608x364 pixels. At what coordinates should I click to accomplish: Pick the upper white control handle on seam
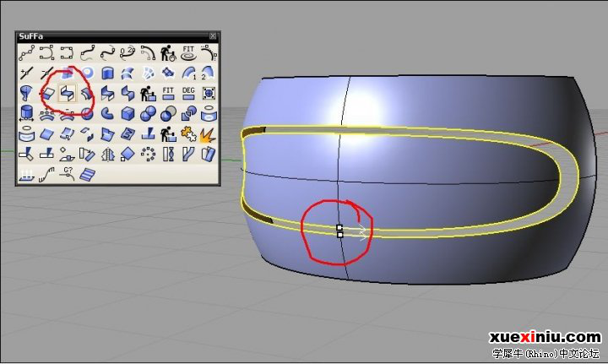click(x=339, y=227)
